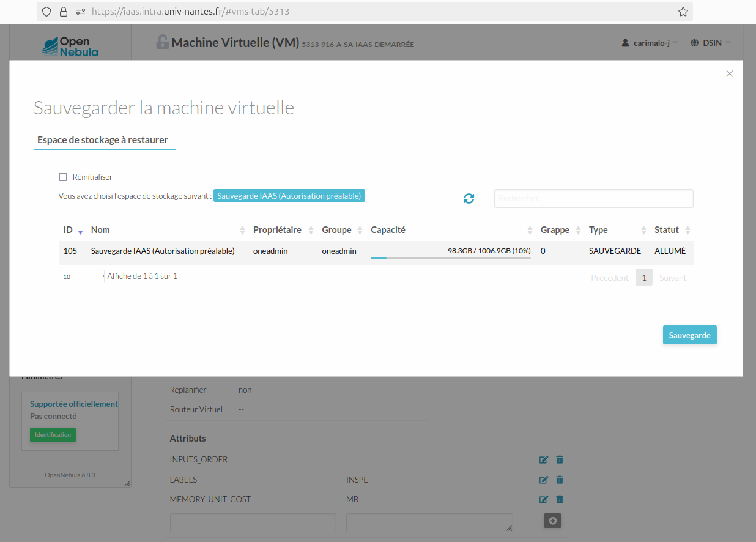Change rows per page selector showing 10

pyautogui.click(x=81, y=277)
